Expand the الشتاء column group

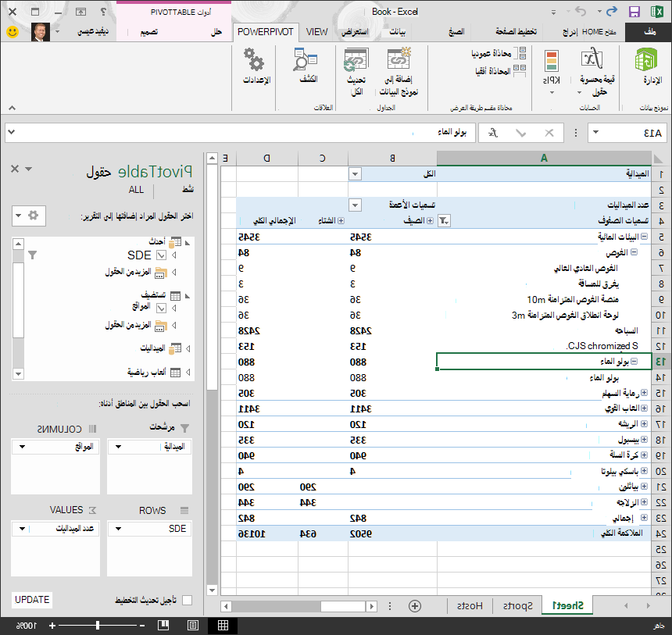tap(341, 221)
